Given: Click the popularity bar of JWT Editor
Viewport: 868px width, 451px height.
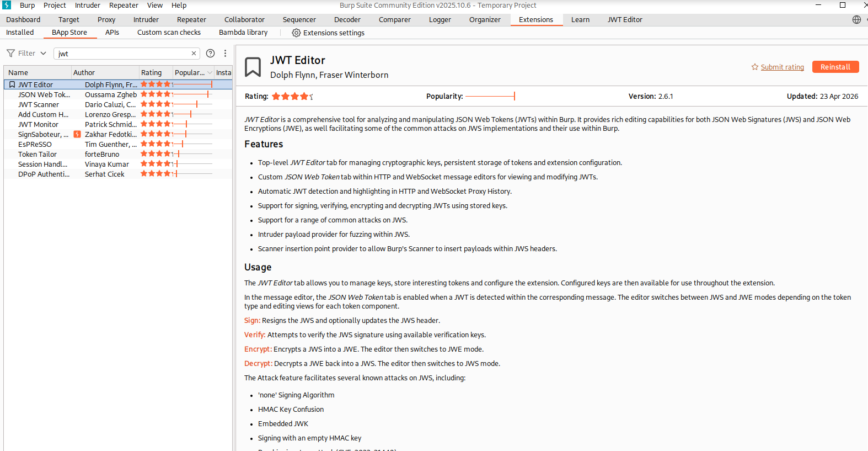Looking at the screenshot, I should click(192, 84).
